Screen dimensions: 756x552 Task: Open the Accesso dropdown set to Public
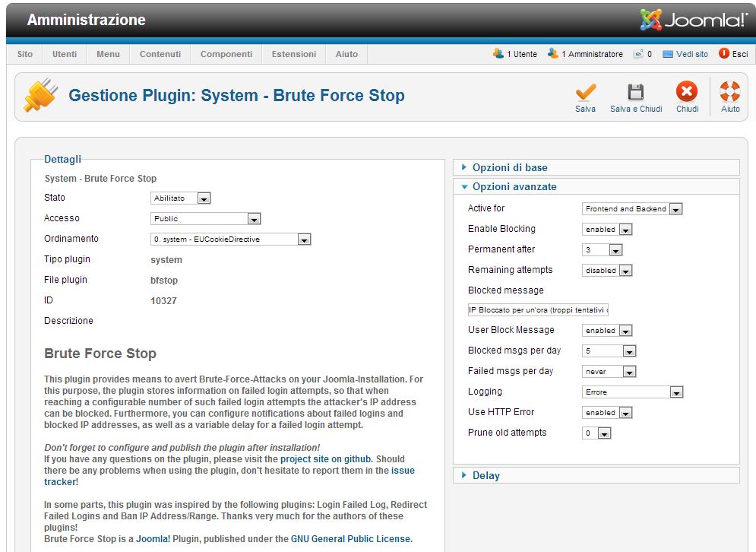point(206,218)
